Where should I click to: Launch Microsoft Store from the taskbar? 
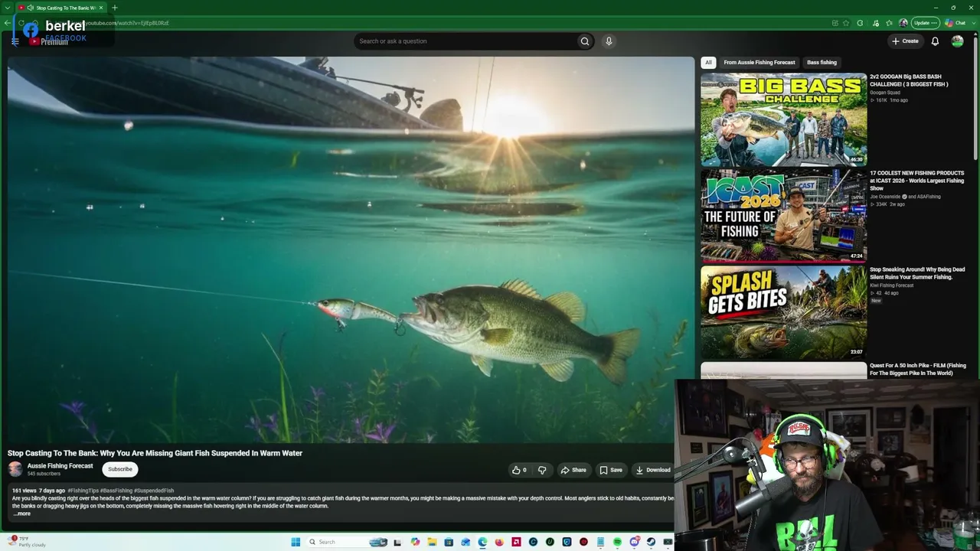449,542
